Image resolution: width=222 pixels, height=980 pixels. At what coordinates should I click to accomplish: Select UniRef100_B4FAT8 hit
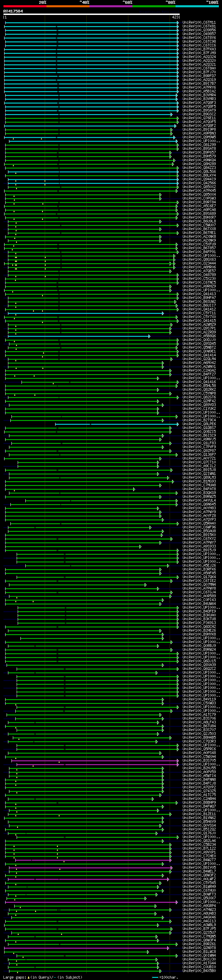point(199,489)
